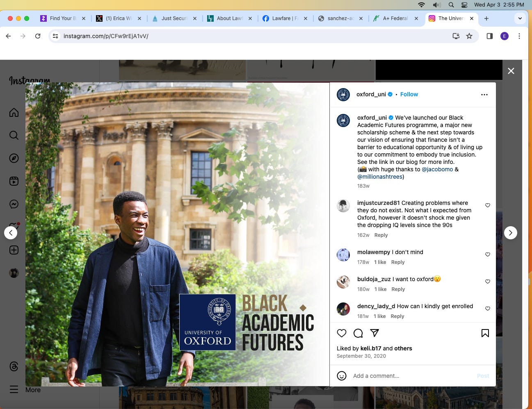The height and width of the screenshot is (409, 532).
Task: Open Messenger icon in sidebar
Action: [14, 204]
